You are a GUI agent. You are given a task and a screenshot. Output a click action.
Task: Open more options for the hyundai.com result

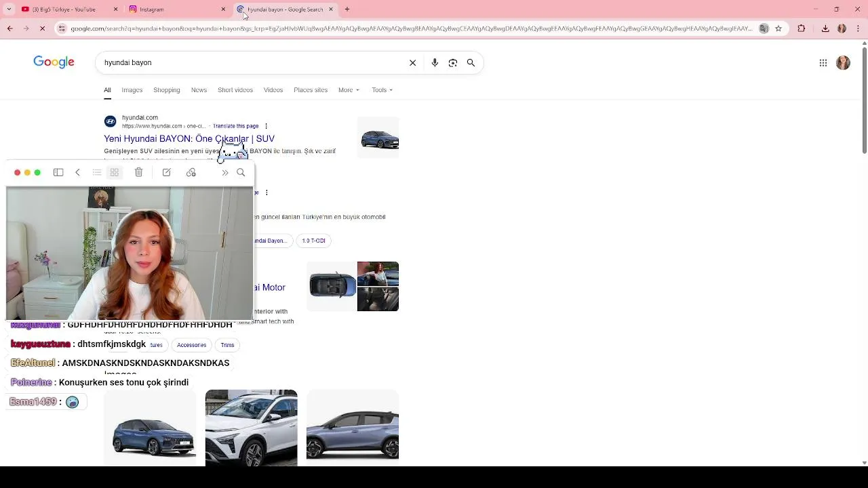[266, 126]
